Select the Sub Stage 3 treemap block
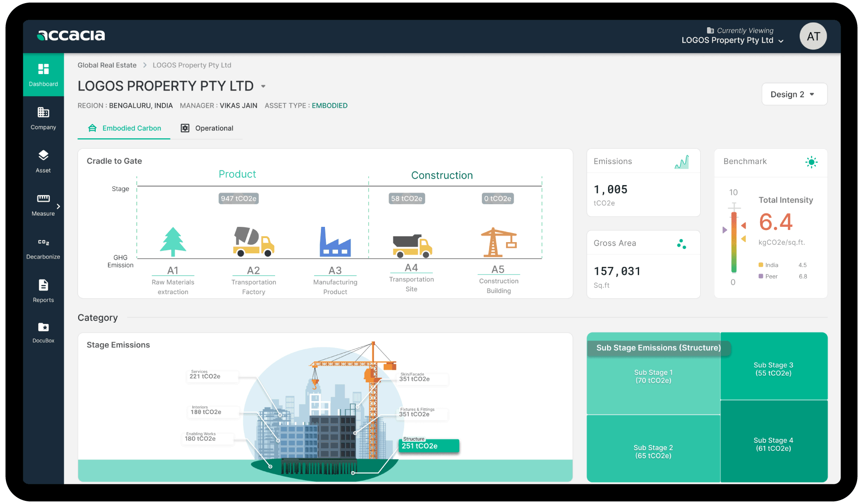The image size is (863, 504). click(x=774, y=366)
